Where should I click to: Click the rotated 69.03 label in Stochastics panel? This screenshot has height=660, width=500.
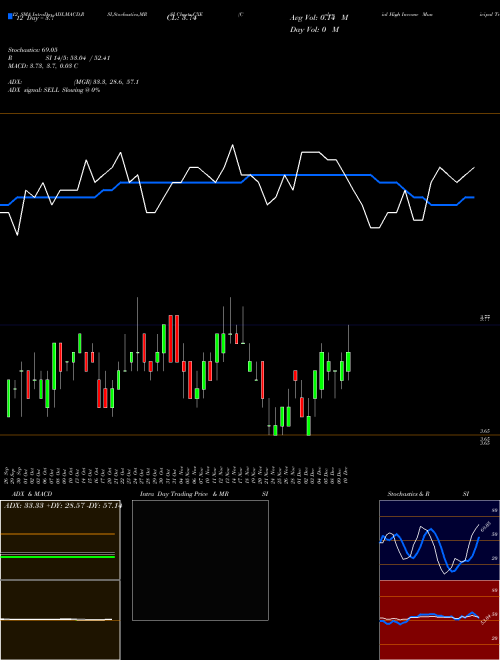(x=486, y=527)
